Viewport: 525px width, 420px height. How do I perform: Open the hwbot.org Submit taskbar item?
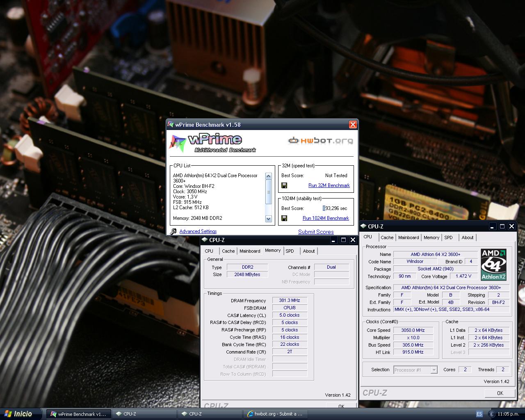tap(275, 414)
